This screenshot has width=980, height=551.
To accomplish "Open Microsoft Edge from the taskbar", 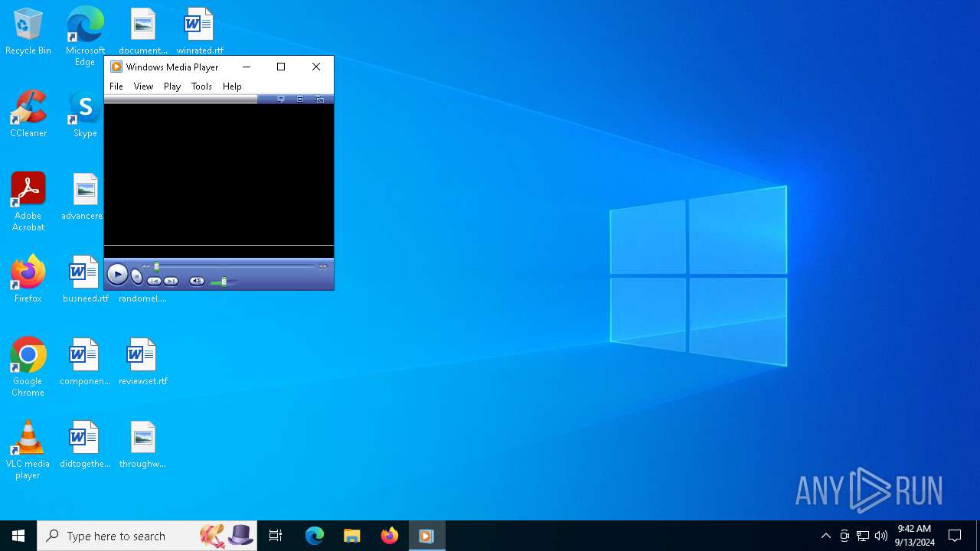I will pos(315,536).
